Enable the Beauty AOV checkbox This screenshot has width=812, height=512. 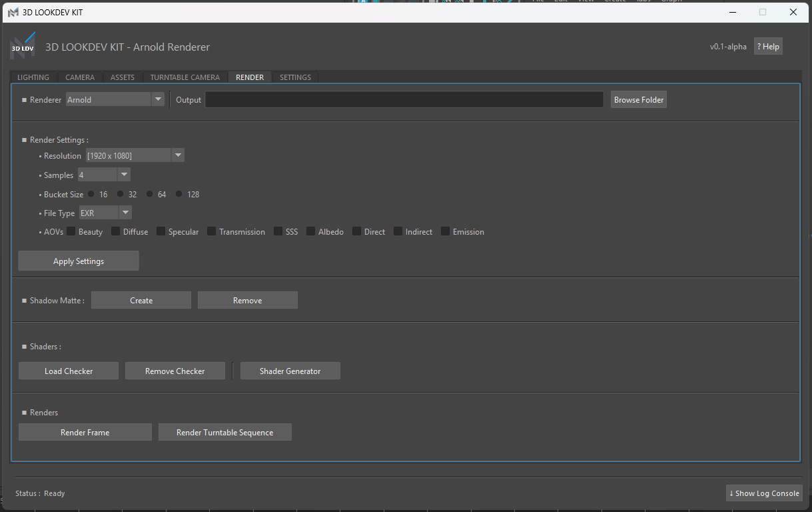click(x=71, y=231)
